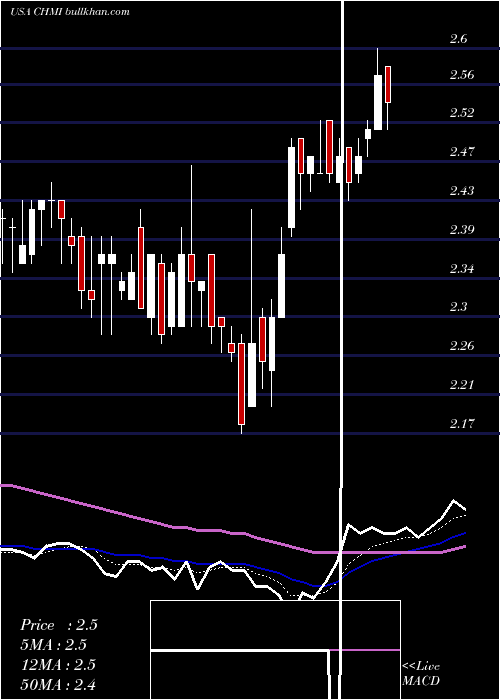Click the 2.3 price axis label

click(458, 307)
